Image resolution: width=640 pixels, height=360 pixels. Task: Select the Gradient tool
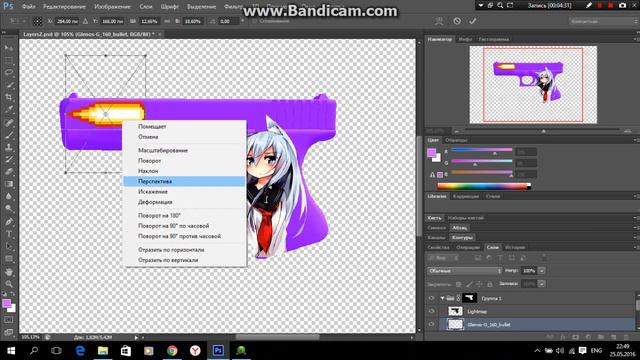(9, 184)
